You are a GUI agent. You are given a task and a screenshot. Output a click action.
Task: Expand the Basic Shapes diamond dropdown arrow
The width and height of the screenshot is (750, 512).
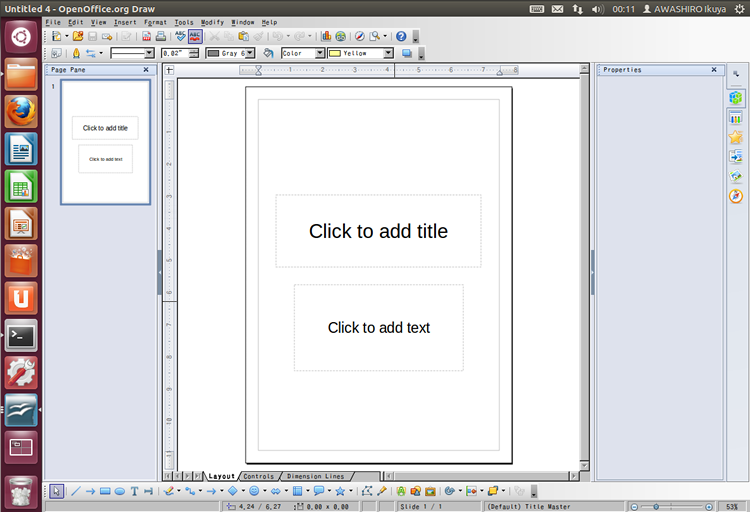243,491
